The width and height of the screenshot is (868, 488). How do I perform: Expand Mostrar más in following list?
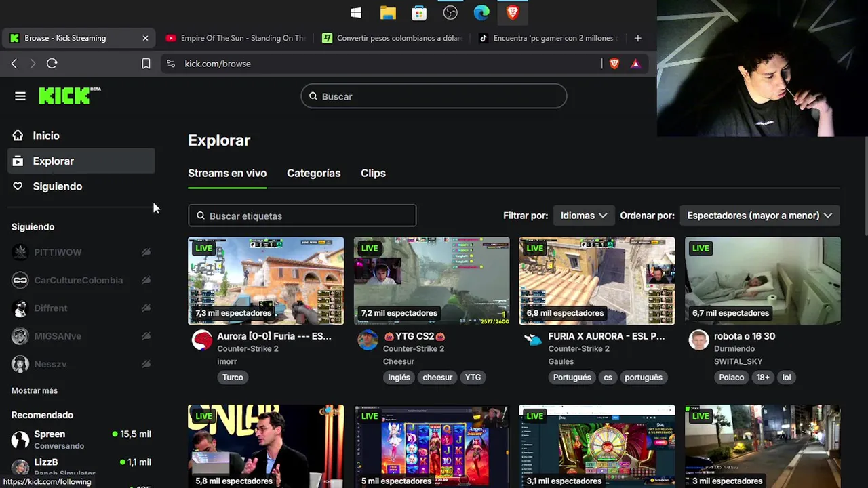click(35, 390)
